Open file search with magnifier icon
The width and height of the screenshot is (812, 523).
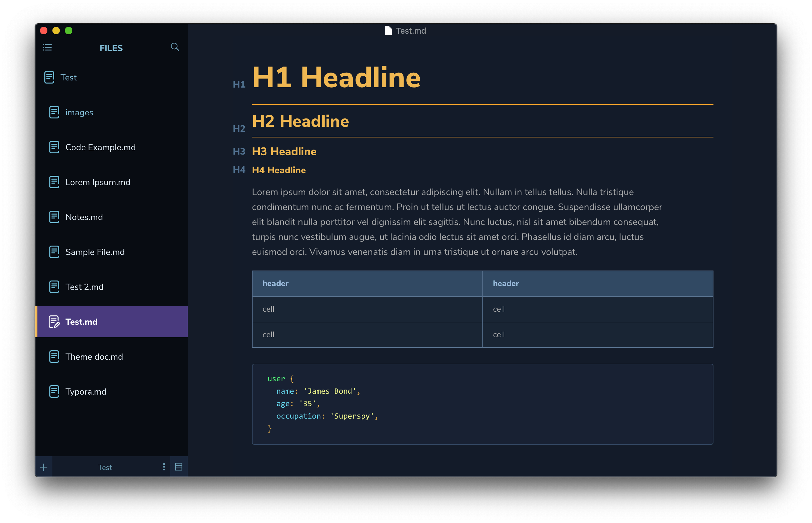pos(175,47)
